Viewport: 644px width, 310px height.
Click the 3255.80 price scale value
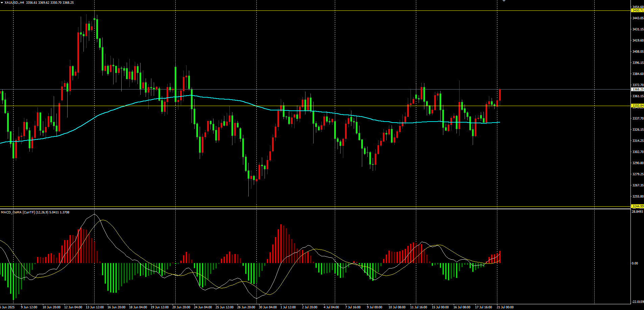click(x=638, y=197)
